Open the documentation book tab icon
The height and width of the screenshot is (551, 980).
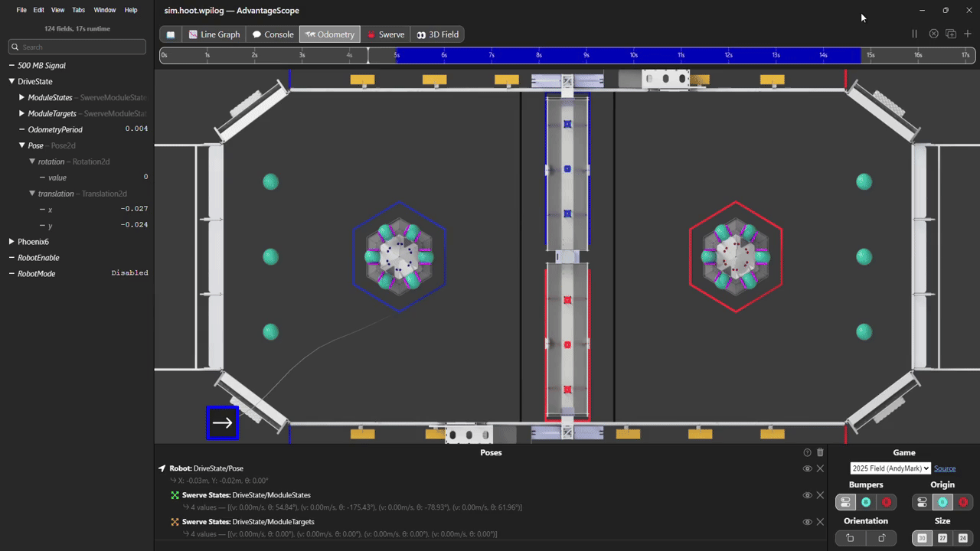pos(171,34)
